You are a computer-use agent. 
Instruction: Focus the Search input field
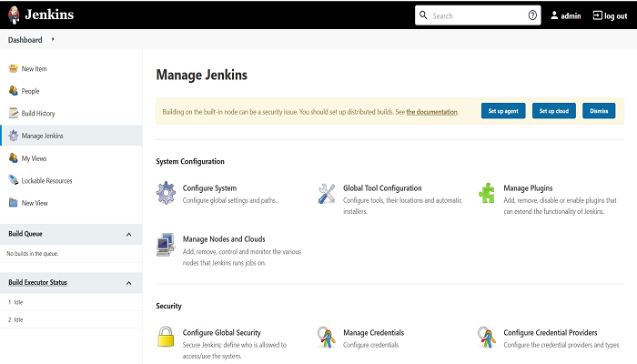click(478, 15)
